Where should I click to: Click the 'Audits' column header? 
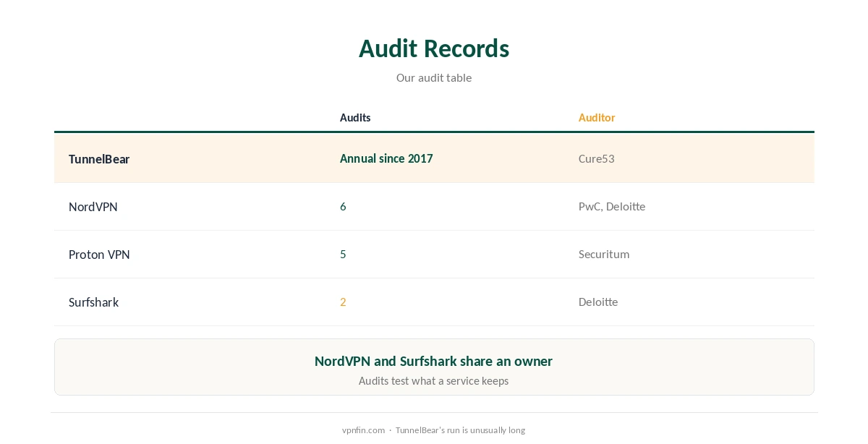tap(355, 117)
